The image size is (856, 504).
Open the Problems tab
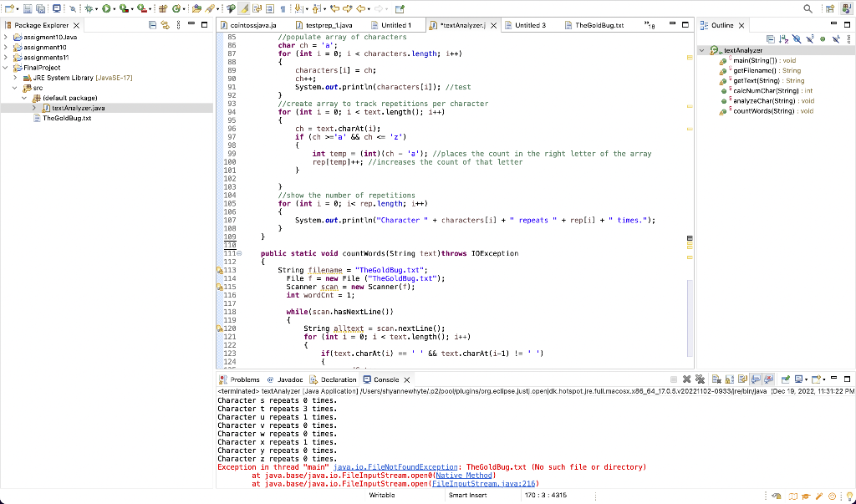pos(241,379)
